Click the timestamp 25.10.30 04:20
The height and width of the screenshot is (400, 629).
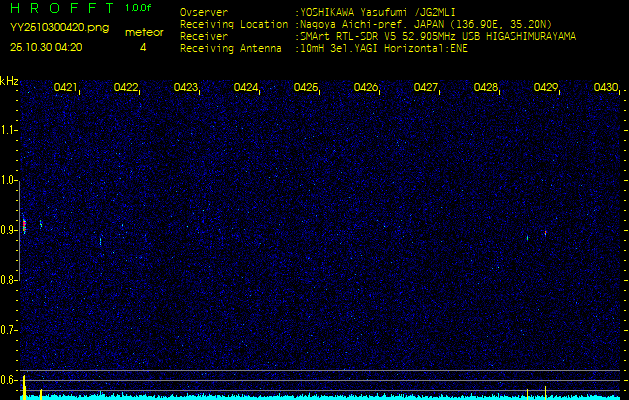click(x=46, y=47)
